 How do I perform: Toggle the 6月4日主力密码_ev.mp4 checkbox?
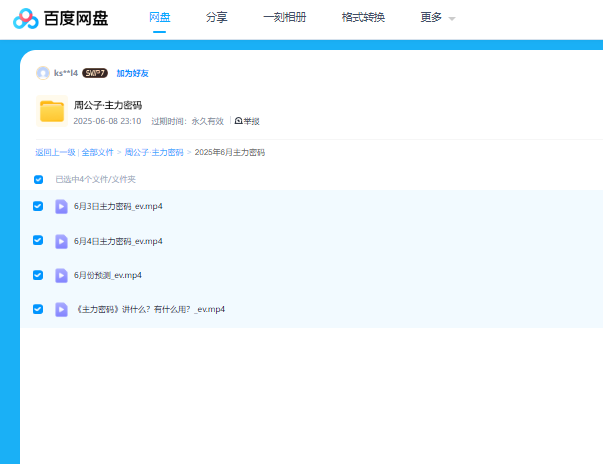tap(38, 241)
